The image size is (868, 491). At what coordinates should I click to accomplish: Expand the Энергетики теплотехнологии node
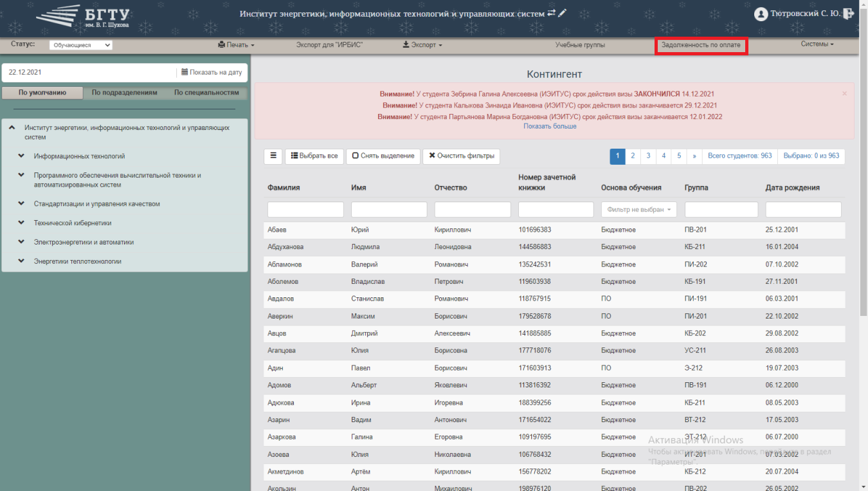[21, 261]
